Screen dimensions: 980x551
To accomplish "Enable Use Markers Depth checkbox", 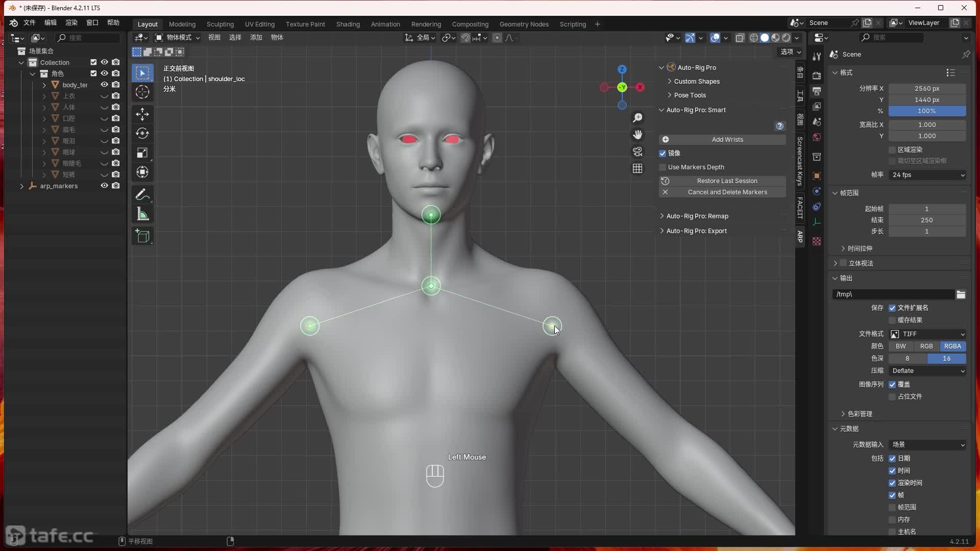I will (663, 167).
